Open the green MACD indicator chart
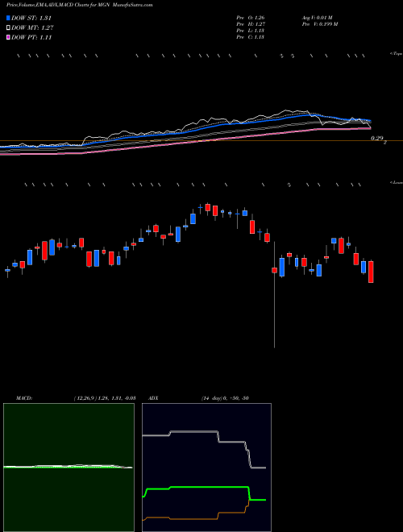Screen dimensions: 403x532 [x=69, y=468]
